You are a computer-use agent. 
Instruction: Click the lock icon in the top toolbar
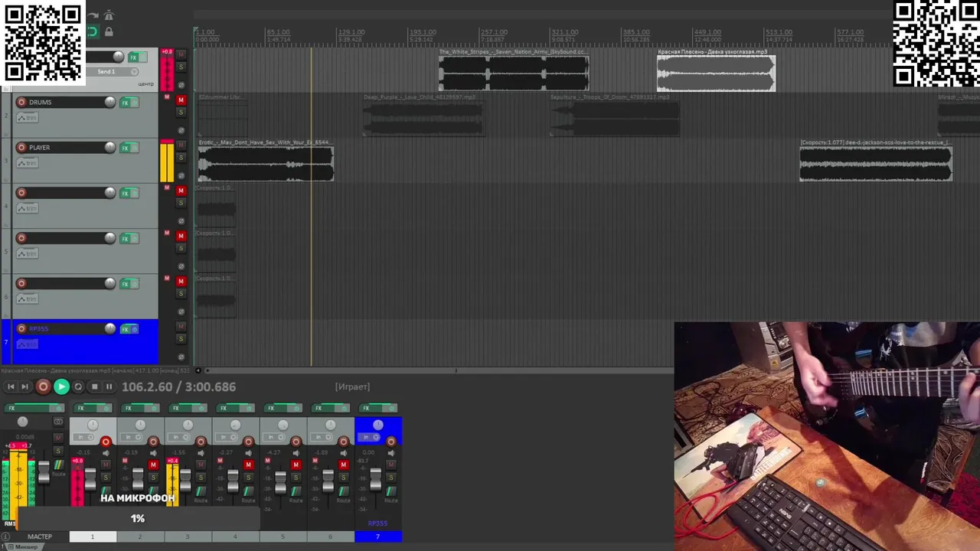pyautogui.click(x=109, y=32)
